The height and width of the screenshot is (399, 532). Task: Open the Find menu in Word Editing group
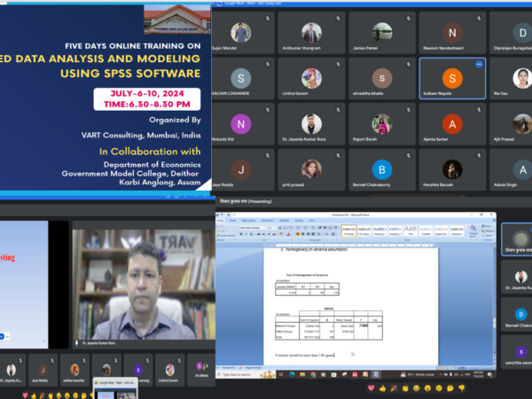488,226
